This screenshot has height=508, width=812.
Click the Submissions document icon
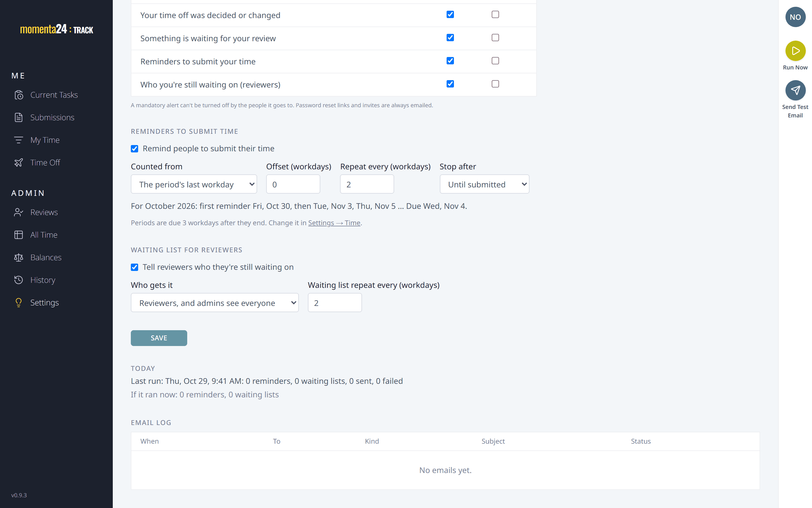[x=18, y=118]
